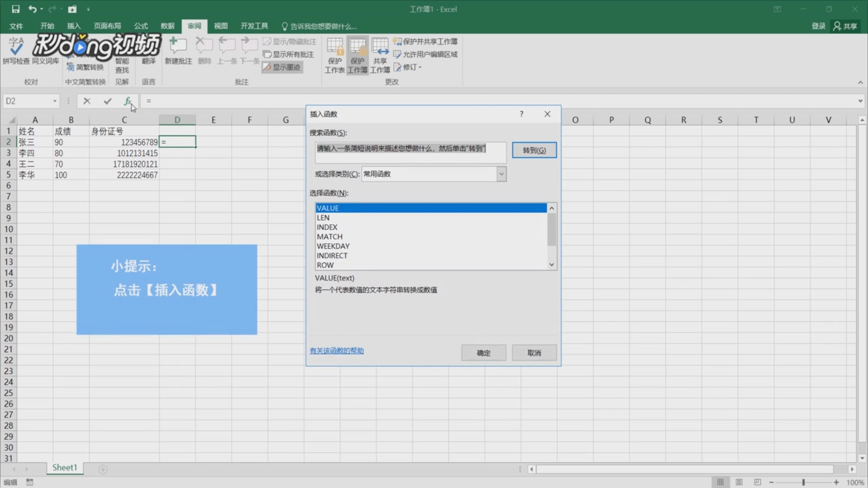Viewport: 868px width, 488px height.
Task: Select MATCH in the function list
Action: [330, 237]
